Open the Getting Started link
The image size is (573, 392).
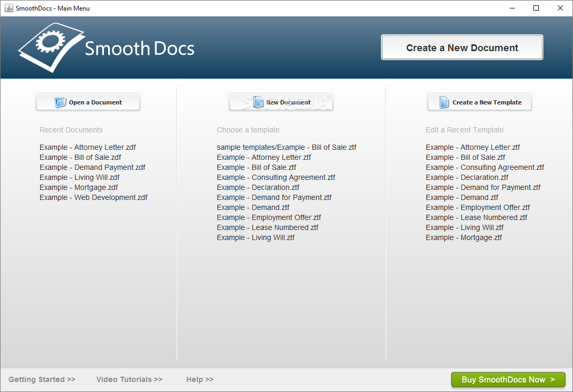pos(42,379)
